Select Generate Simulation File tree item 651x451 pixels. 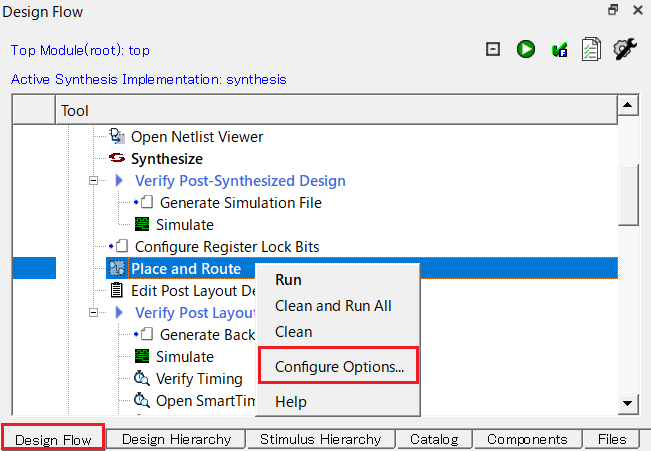click(240, 202)
